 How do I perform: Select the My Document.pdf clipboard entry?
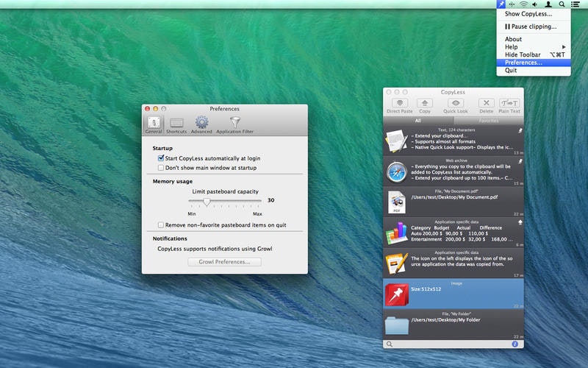[453, 201]
